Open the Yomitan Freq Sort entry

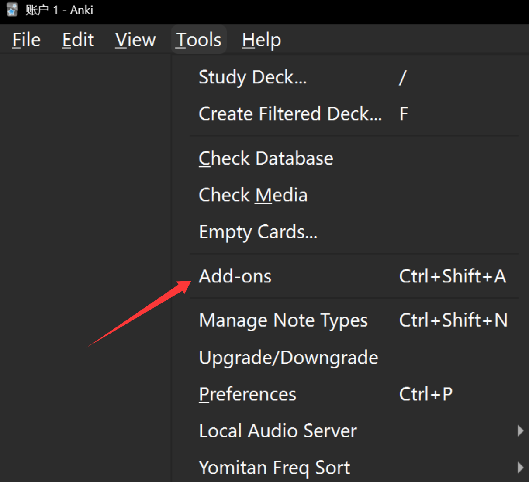(354, 467)
